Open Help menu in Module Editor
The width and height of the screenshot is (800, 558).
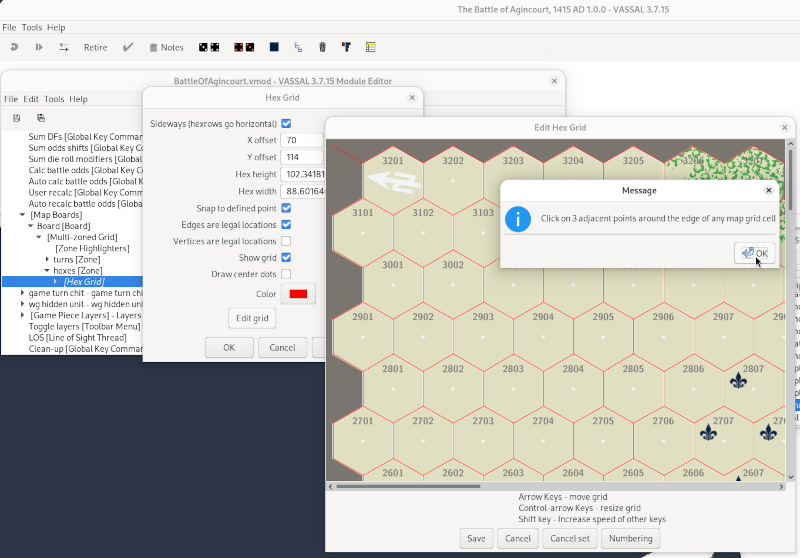click(79, 99)
